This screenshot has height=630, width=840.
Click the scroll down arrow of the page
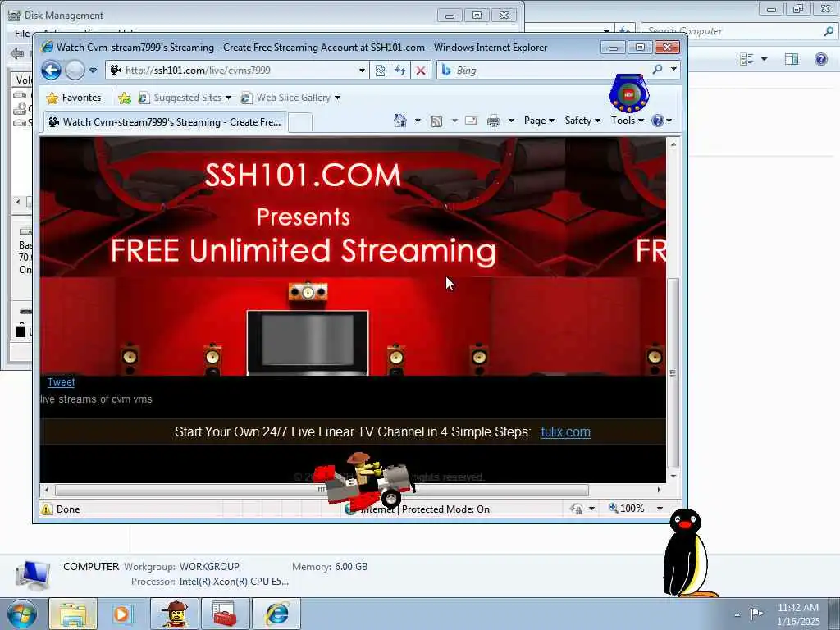(673, 476)
